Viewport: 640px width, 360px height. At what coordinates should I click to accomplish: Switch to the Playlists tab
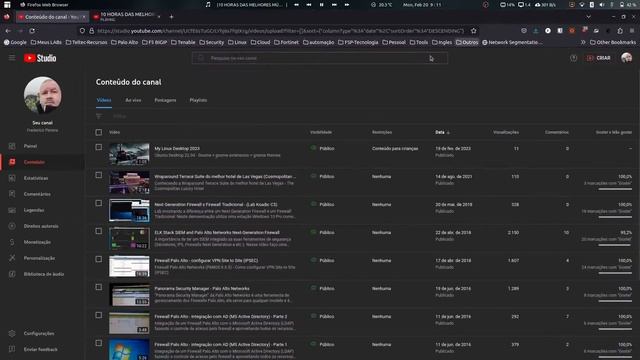tap(198, 100)
